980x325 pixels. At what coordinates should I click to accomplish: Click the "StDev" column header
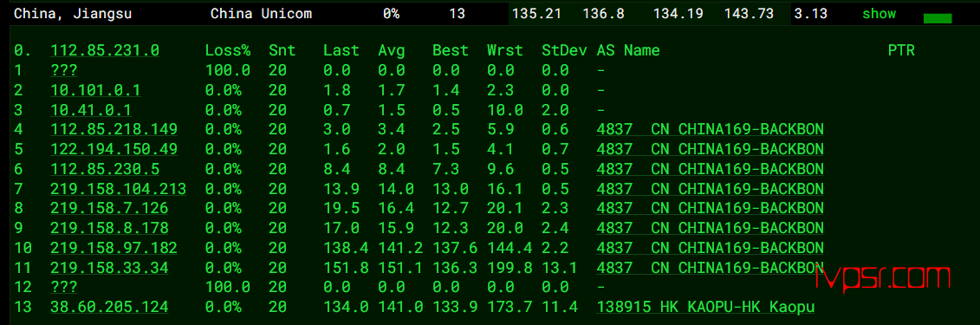pos(564,51)
